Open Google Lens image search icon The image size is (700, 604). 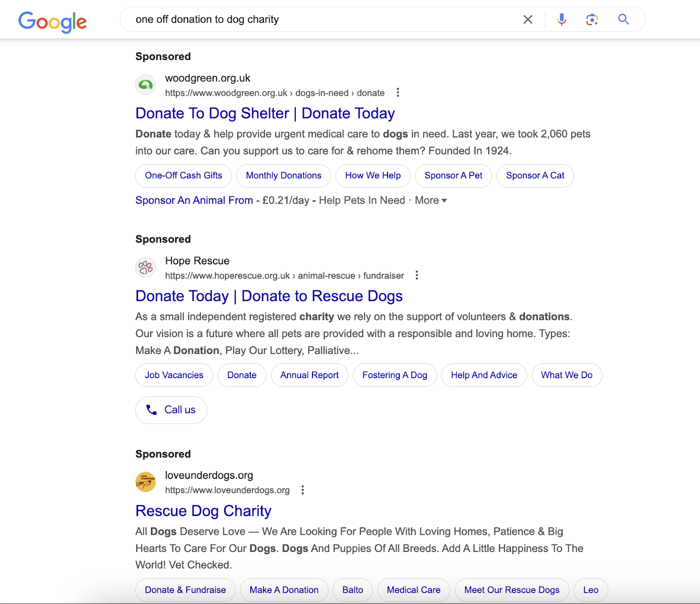592,19
